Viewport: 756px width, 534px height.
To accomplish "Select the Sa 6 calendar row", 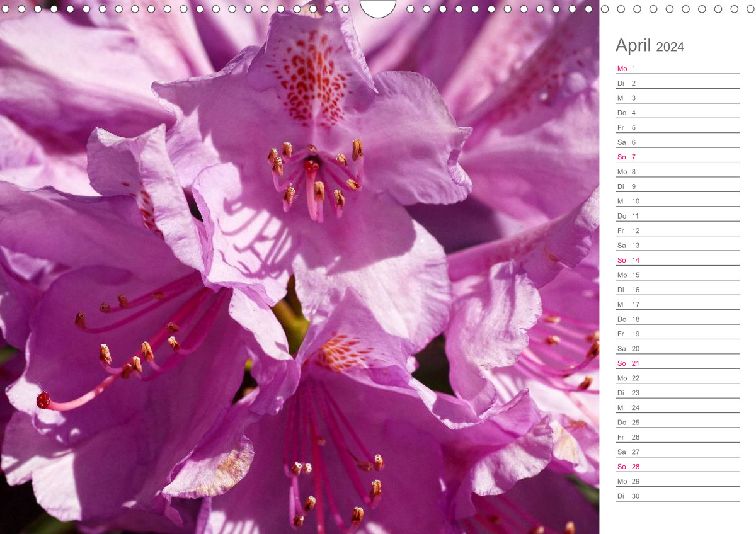I will pos(677,142).
